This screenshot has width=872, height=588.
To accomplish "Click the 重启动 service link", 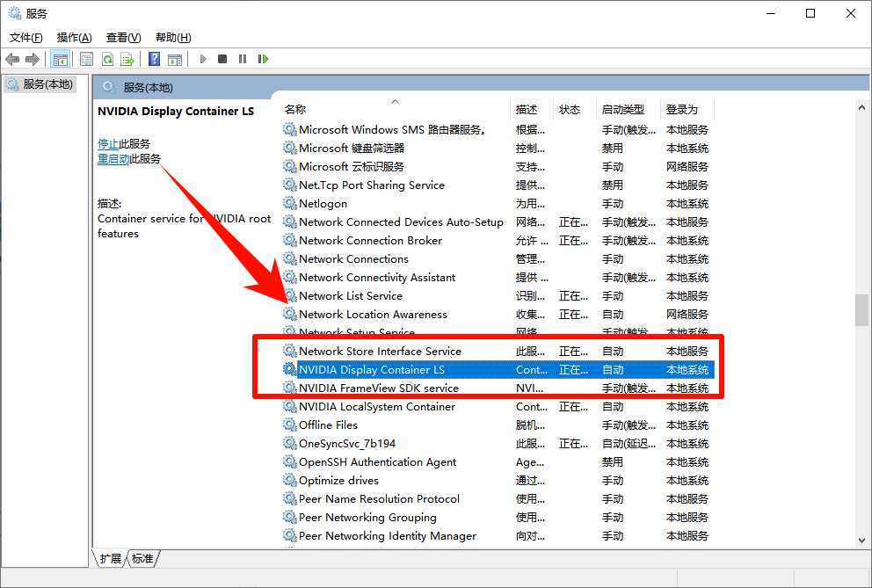I will point(113,158).
